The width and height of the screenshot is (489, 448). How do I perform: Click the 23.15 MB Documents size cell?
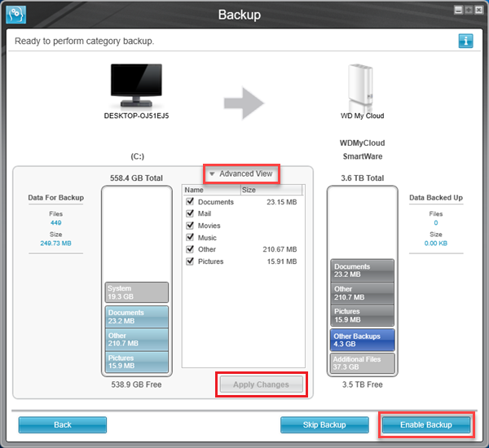click(x=282, y=202)
